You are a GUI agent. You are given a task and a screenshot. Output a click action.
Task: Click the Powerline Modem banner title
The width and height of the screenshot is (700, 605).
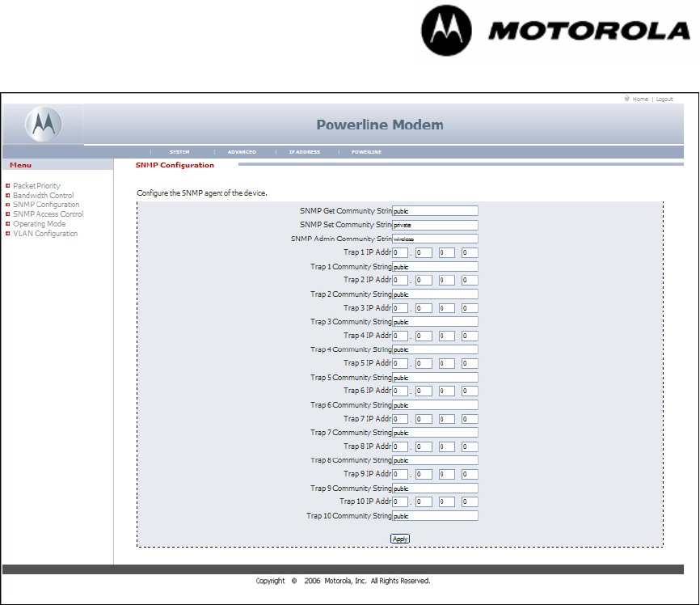380,125
